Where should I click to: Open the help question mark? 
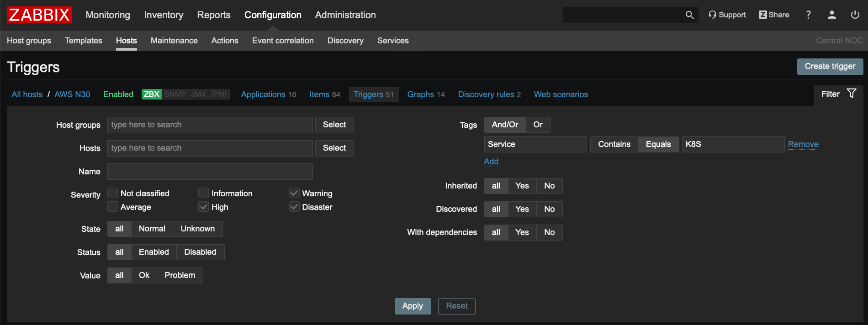click(x=808, y=15)
